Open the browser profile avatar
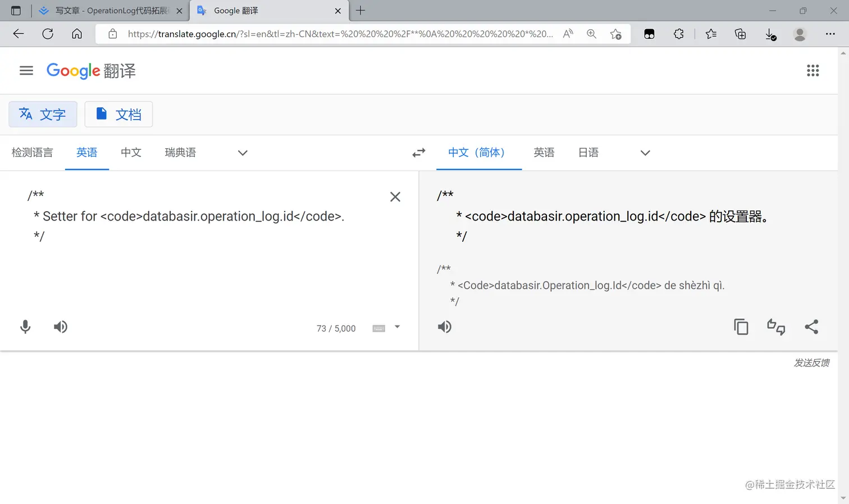 [800, 34]
